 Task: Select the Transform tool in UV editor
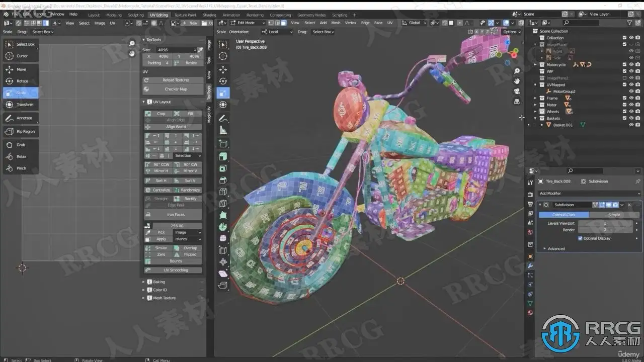tap(21, 105)
